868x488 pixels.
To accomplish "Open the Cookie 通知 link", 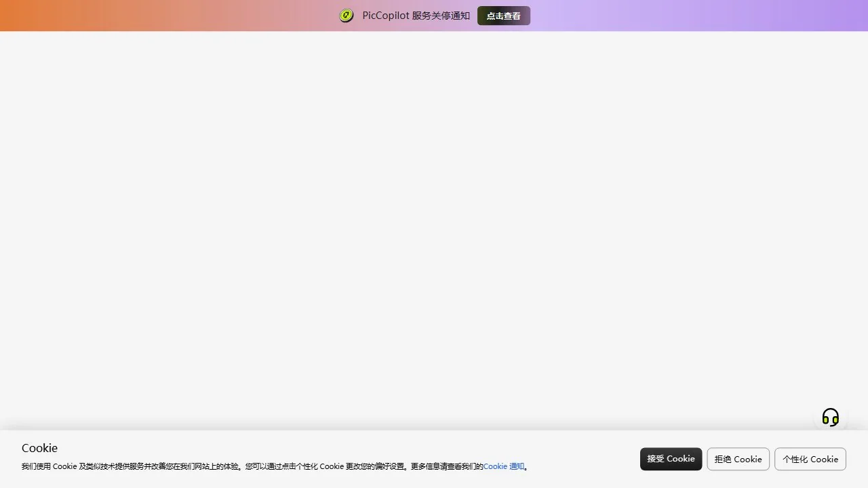I will (x=504, y=466).
